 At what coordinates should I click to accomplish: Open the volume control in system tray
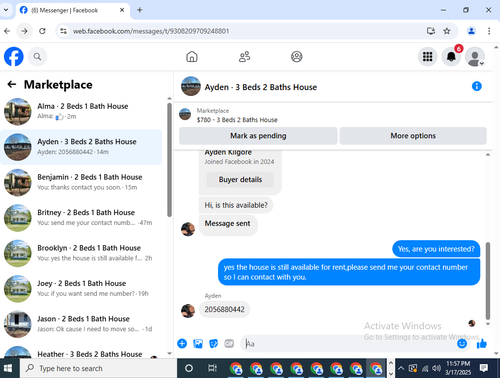(x=436, y=368)
